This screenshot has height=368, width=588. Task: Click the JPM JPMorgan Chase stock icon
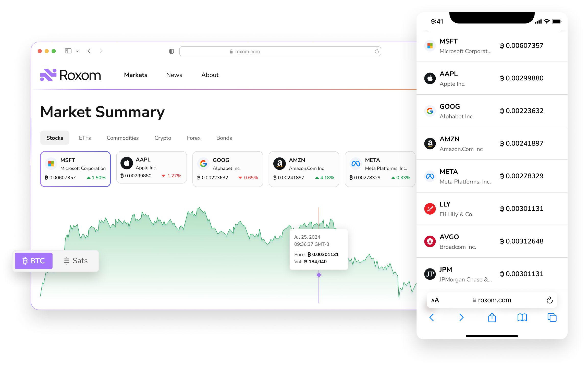(430, 274)
